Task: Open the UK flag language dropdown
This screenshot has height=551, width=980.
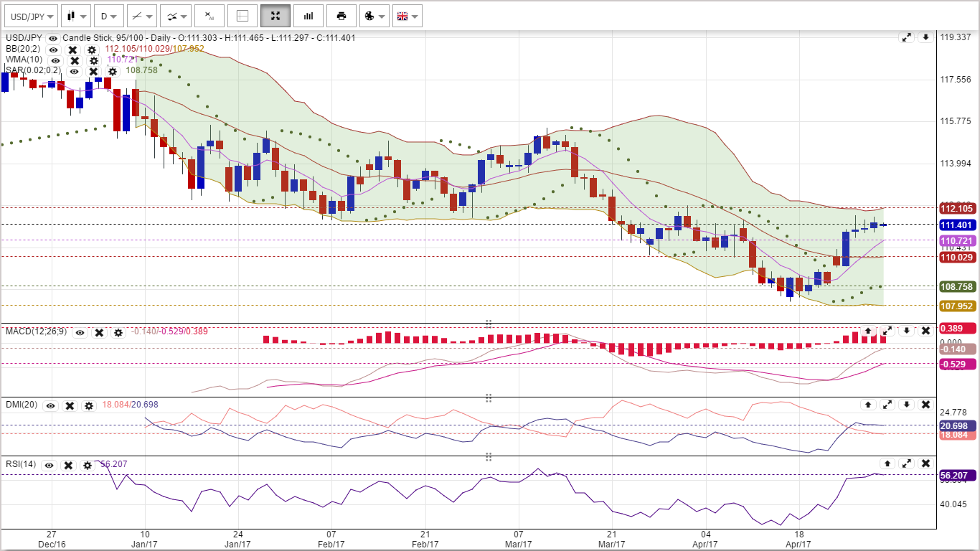Action: [x=407, y=16]
